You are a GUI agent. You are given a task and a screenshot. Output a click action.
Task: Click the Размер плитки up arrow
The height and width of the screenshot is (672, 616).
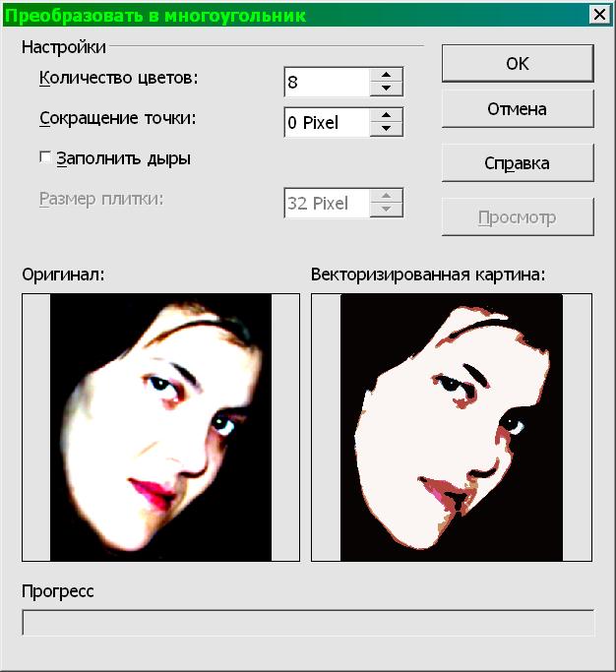point(387,197)
